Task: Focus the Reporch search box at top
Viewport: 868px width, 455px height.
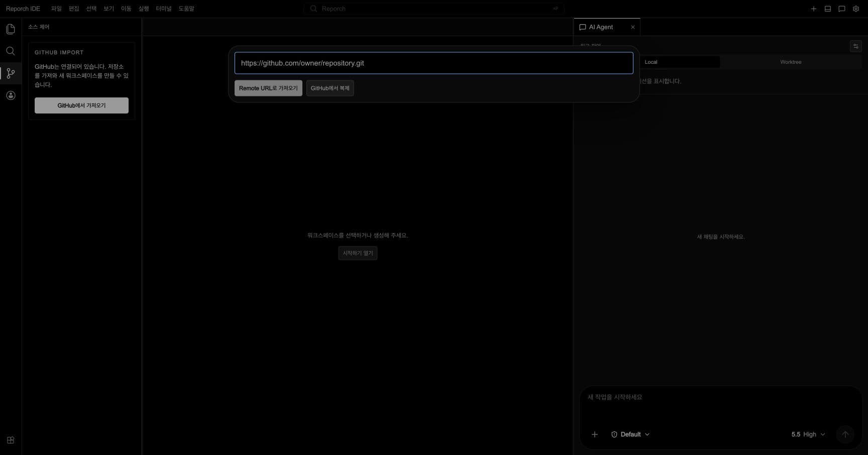Action: point(433,9)
